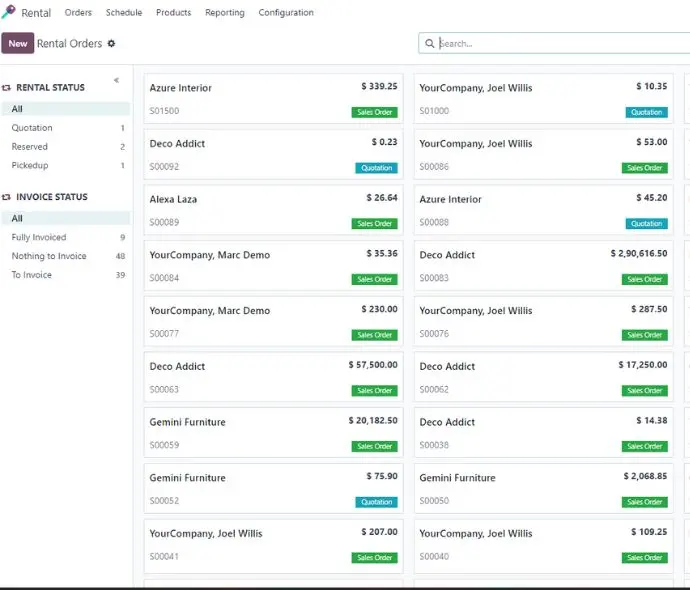Click the S00092 Quotation badge

[x=376, y=168]
